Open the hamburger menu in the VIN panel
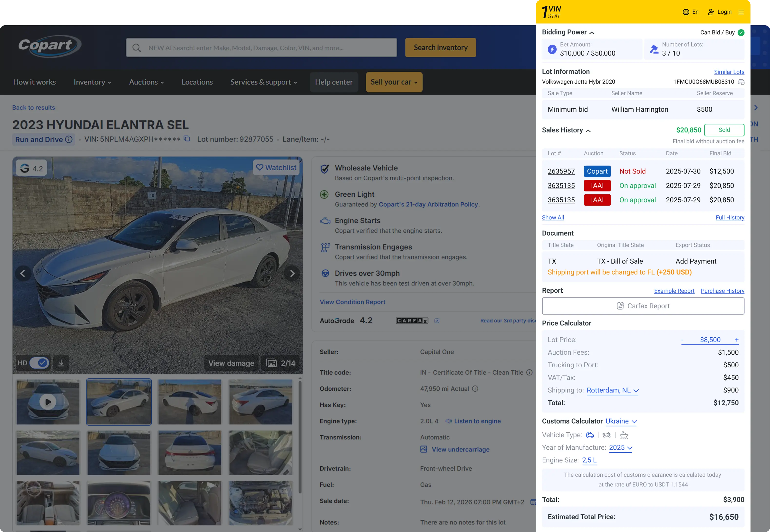This screenshot has width=770, height=532. 741,12
